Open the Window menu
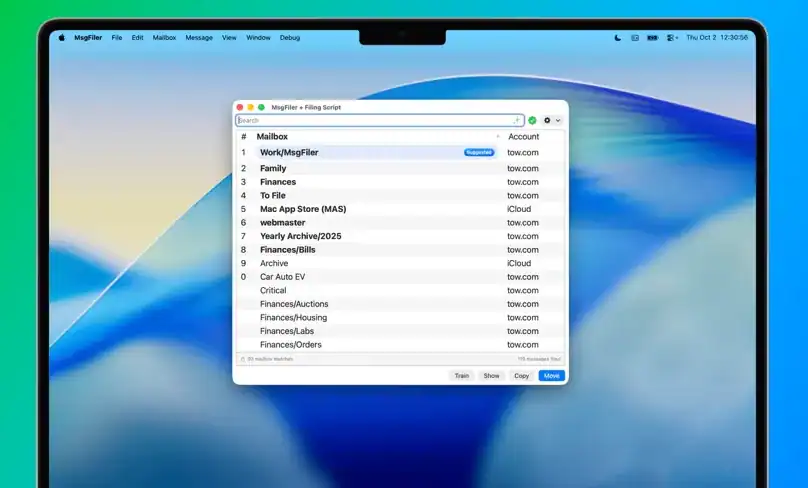 pyautogui.click(x=258, y=38)
